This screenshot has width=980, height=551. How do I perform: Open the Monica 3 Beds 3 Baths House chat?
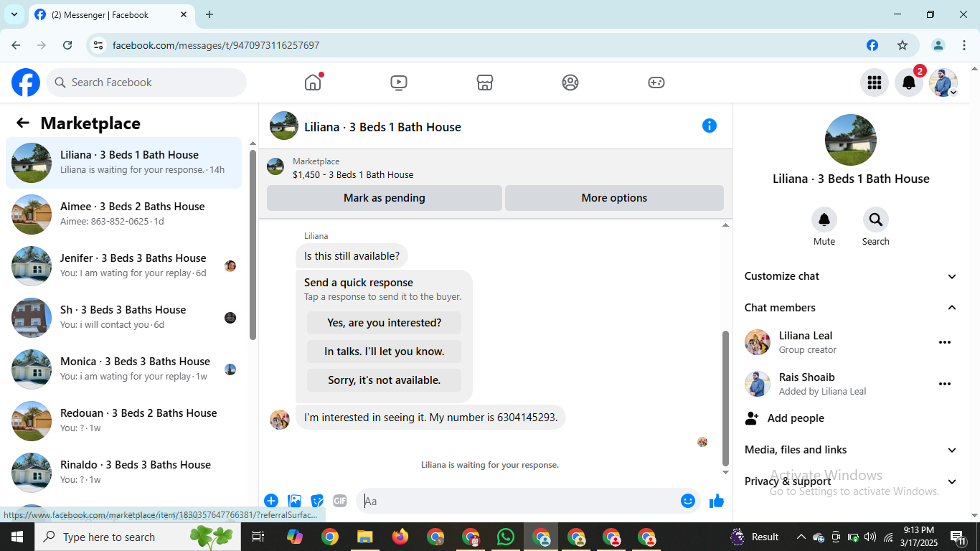click(124, 369)
